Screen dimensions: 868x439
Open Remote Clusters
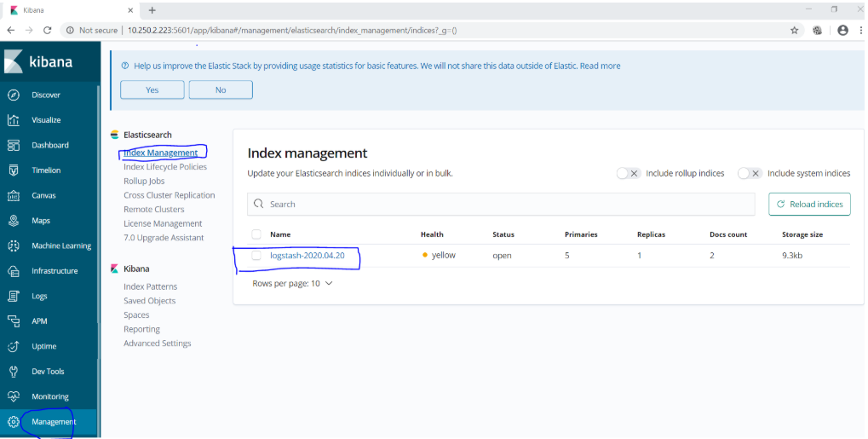[x=154, y=210]
